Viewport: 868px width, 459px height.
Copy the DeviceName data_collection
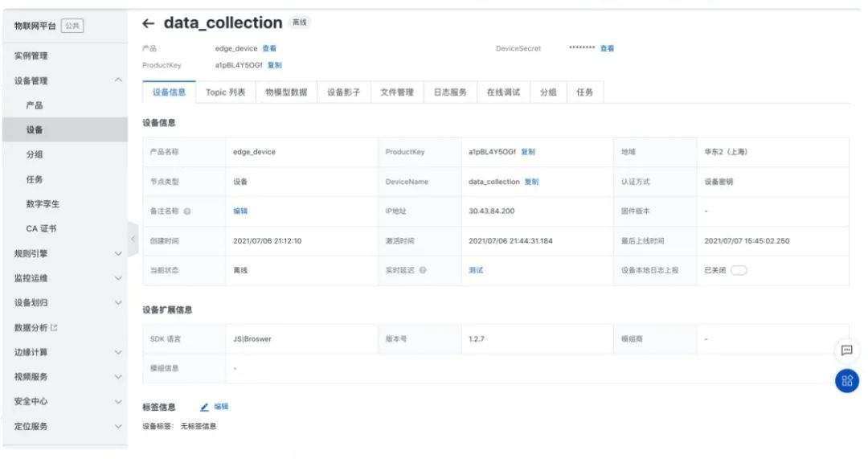(x=531, y=182)
